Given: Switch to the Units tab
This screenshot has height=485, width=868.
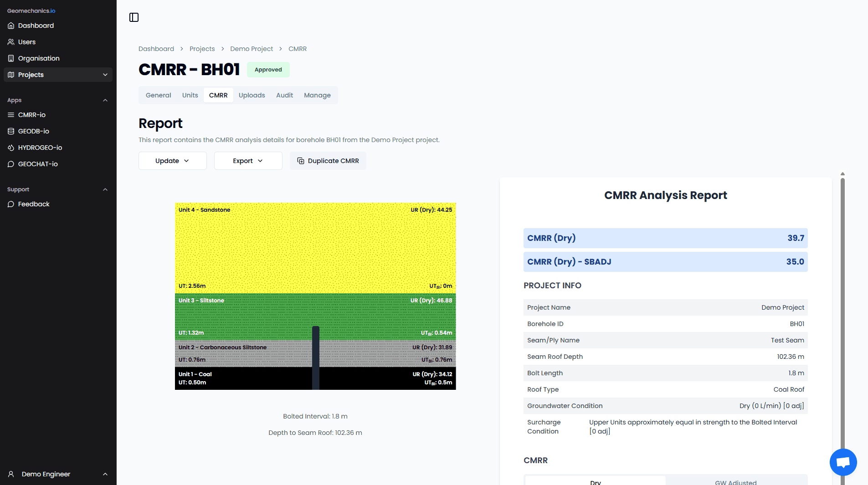Looking at the screenshot, I should [190, 95].
